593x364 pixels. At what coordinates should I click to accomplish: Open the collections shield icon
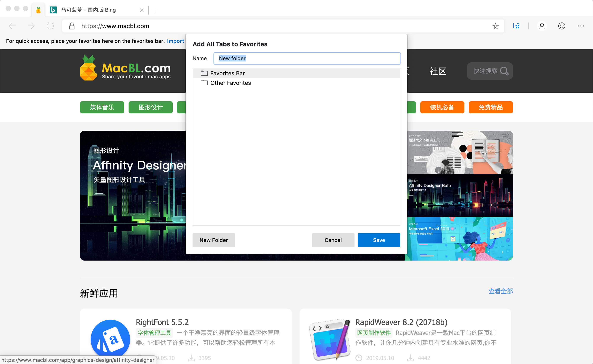(516, 26)
